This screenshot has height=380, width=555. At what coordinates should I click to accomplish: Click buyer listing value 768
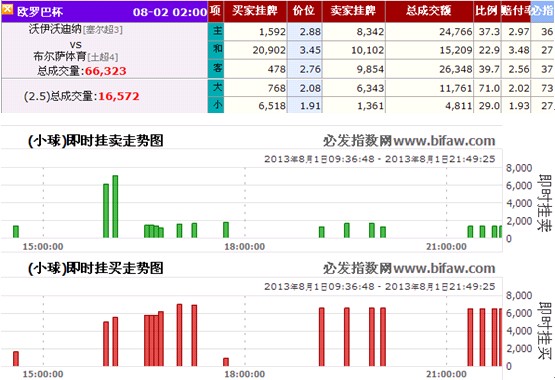pyautogui.click(x=276, y=88)
